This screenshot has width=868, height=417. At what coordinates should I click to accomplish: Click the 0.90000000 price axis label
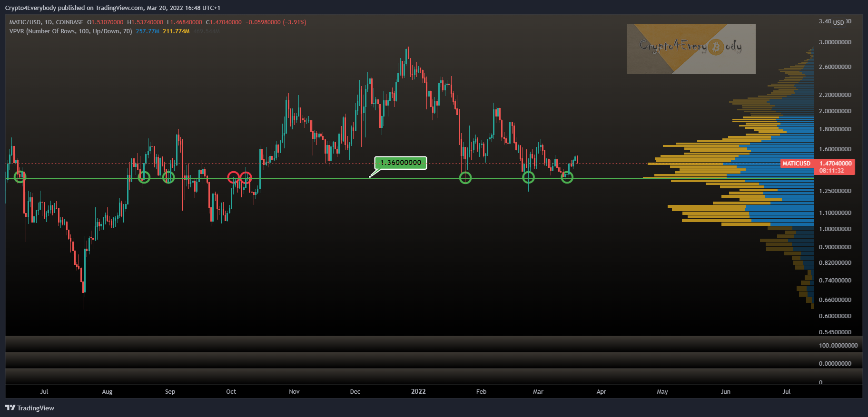835,247
